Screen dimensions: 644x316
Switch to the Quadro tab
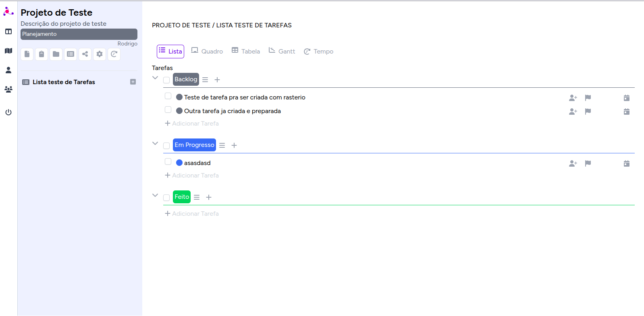pyautogui.click(x=207, y=51)
